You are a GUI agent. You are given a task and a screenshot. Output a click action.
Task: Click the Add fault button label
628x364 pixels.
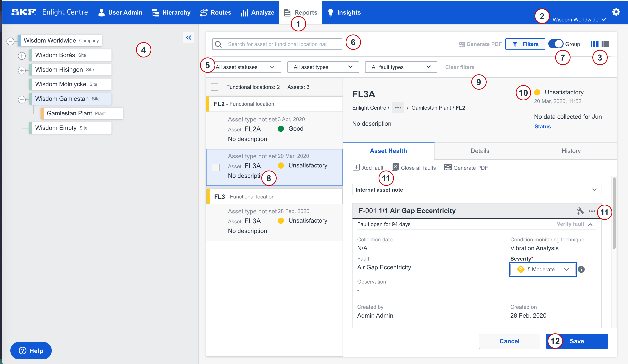[373, 168]
